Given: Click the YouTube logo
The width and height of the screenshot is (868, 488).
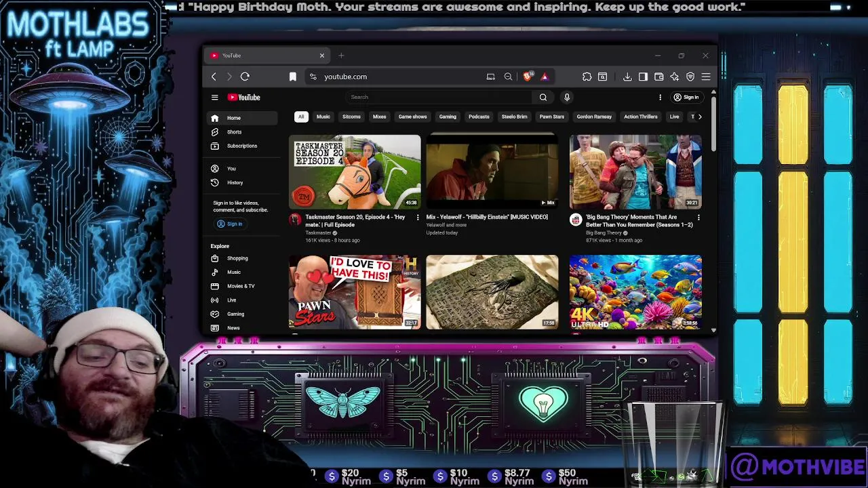Looking at the screenshot, I should (244, 97).
